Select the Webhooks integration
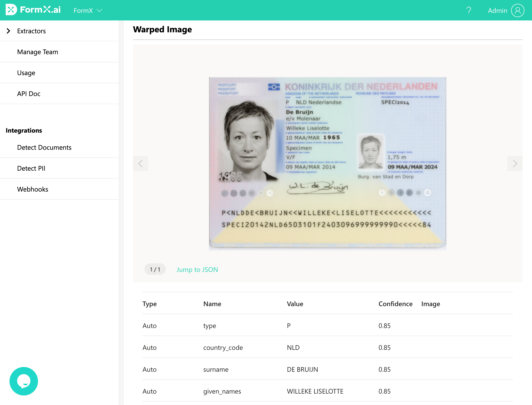The height and width of the screenshot is (405, 532). click(x=33, y=189)
